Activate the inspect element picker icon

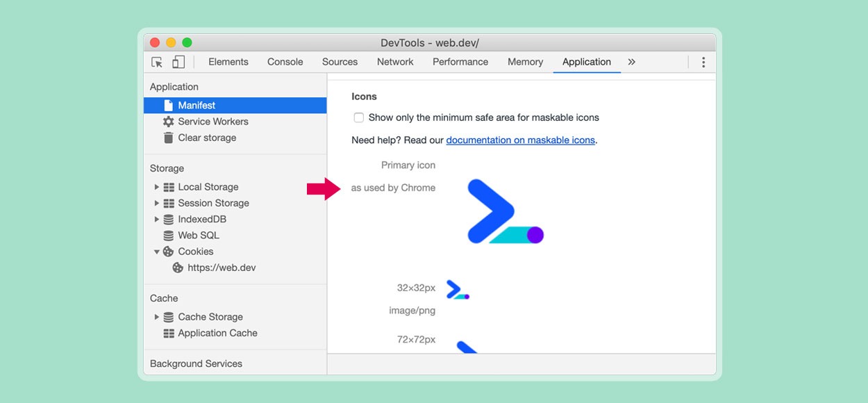coord(157,62)
